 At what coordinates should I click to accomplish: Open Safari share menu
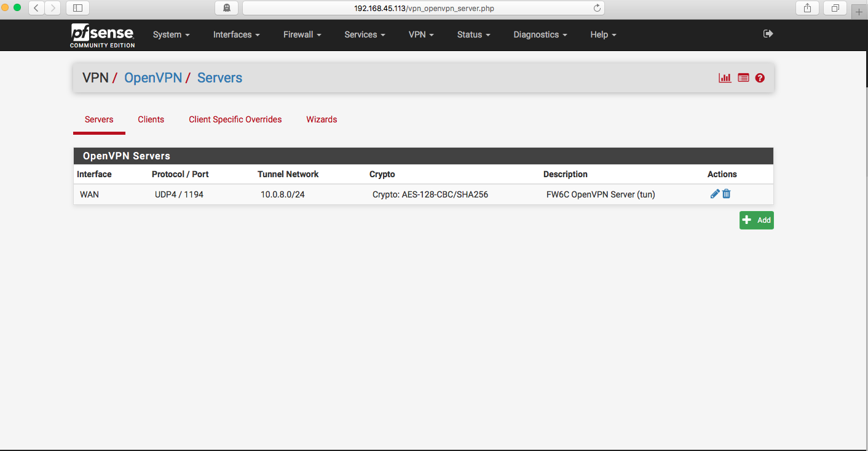click(x=807, y=8)
